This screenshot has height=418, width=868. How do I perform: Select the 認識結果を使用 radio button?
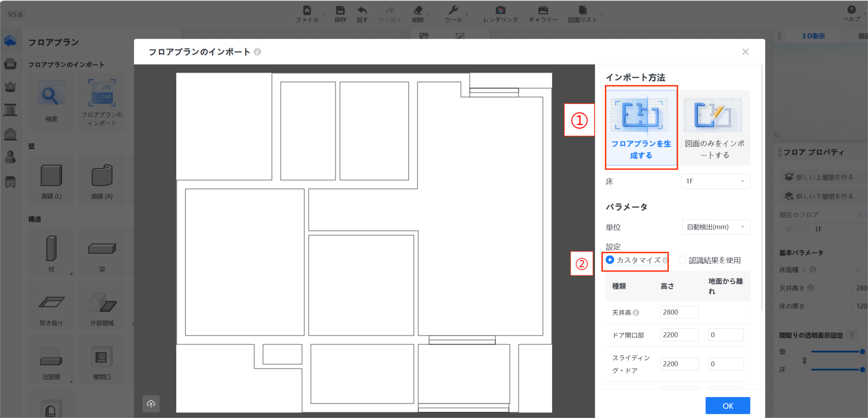click(682, 260)
